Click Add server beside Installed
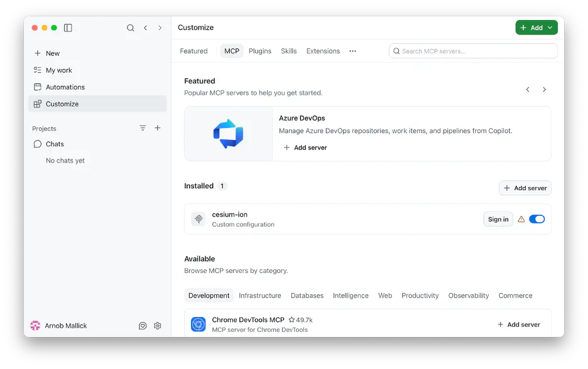The image size is (588, 369). [525, 188]
